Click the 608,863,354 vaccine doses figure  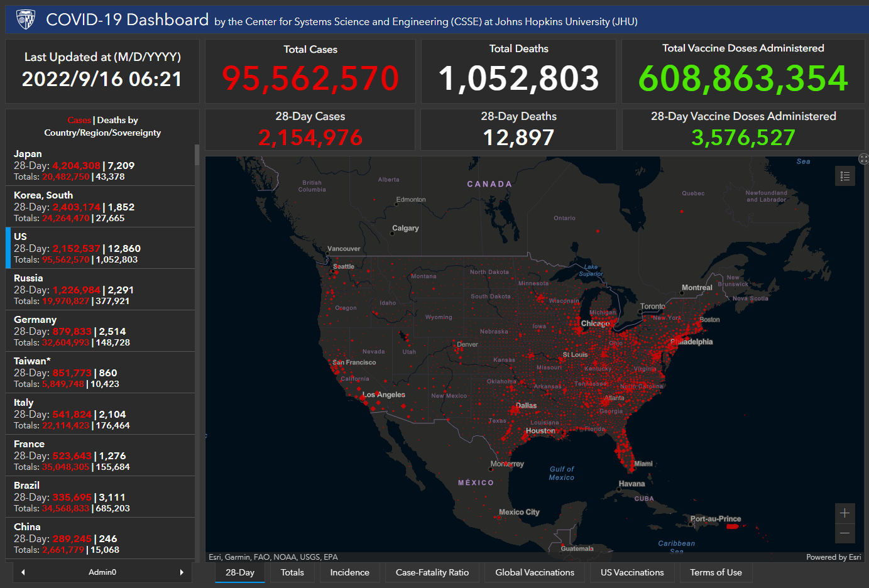pos(743,78)
